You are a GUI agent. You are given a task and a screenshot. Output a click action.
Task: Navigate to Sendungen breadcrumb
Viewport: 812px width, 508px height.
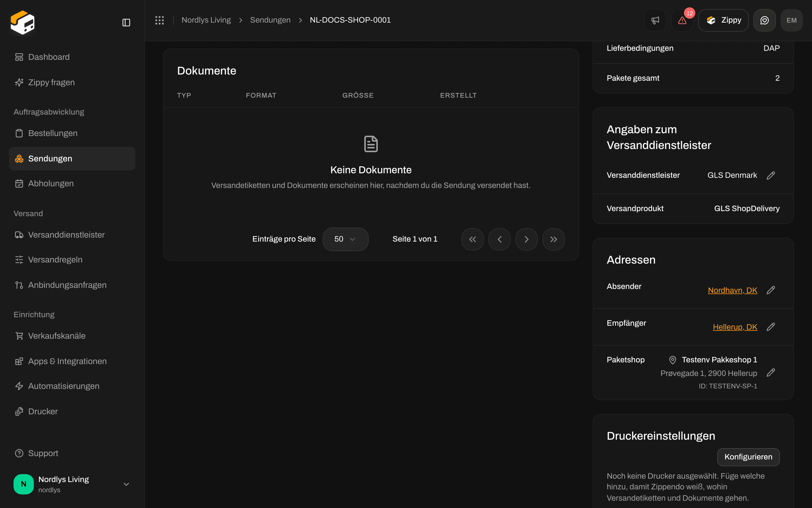(x=270, y=20)
